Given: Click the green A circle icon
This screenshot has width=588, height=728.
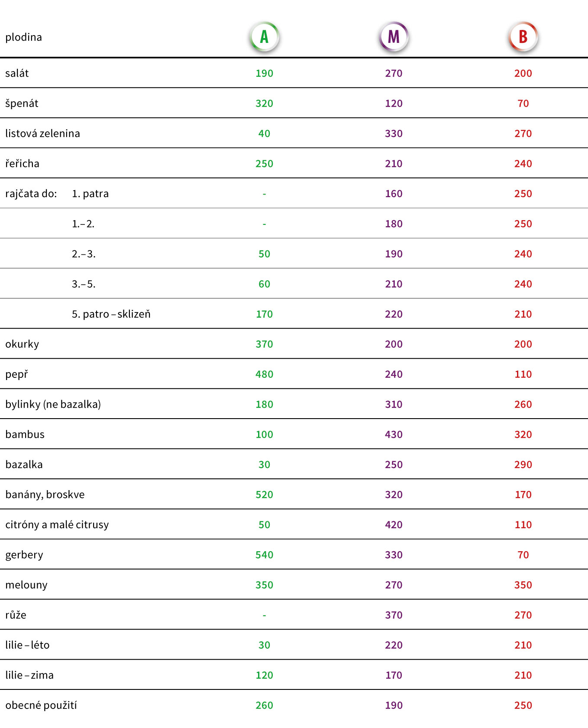Looking at the screenshot, I should 264,37.
